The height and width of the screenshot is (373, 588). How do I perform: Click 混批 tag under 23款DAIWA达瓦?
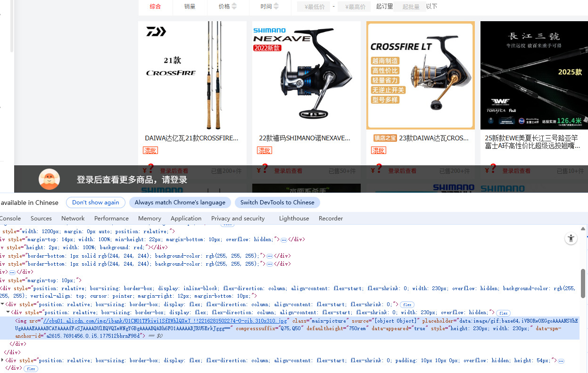(379, 151)
